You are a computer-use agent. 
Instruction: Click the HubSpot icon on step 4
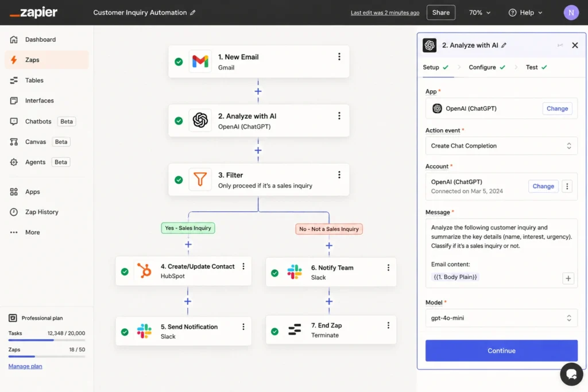coord(144,270)
